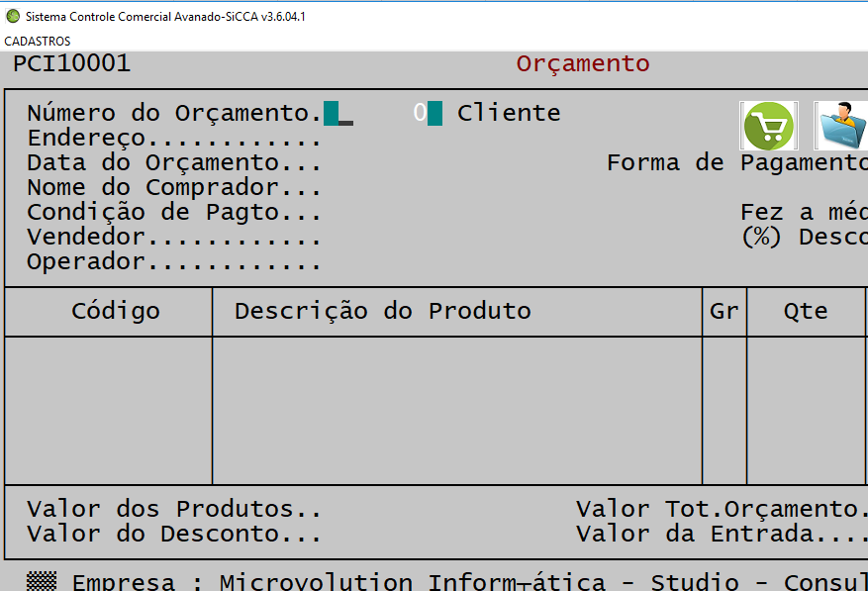Image resolution: width=868 pixels, height=591 pixels.
Task: Click the Nome do Comprador label
Action: (x=174, y=188)
